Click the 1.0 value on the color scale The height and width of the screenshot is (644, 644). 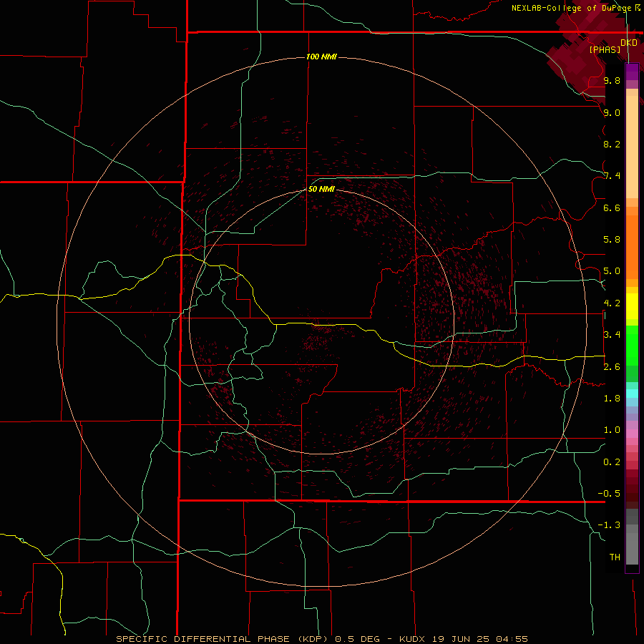pos(612,430)
